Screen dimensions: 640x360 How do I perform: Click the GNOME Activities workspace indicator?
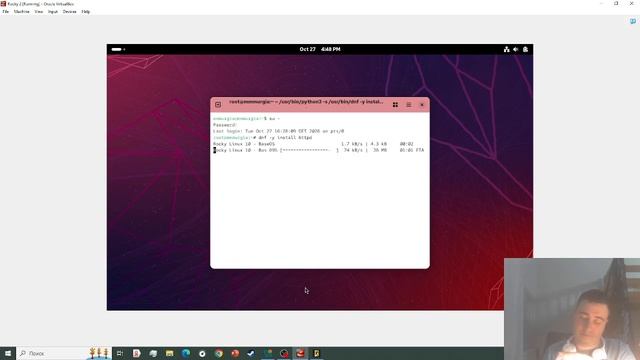[x=118, y=49]
